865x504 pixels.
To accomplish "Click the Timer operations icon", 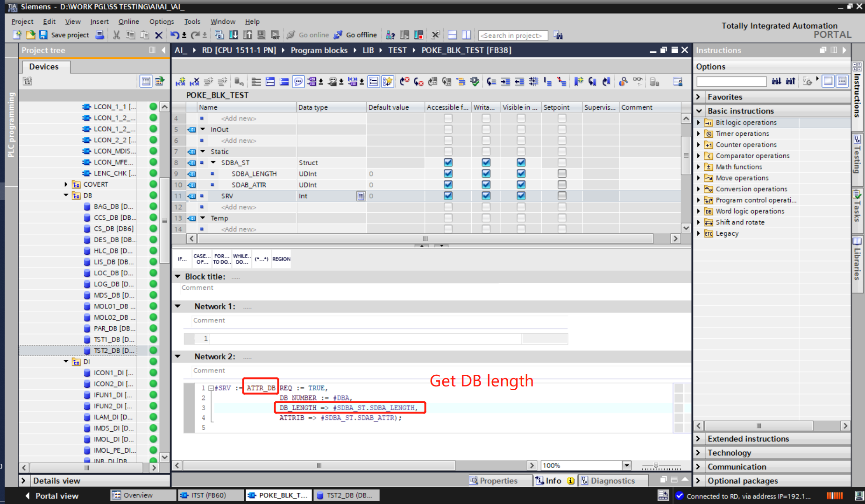I will (709, 134).
